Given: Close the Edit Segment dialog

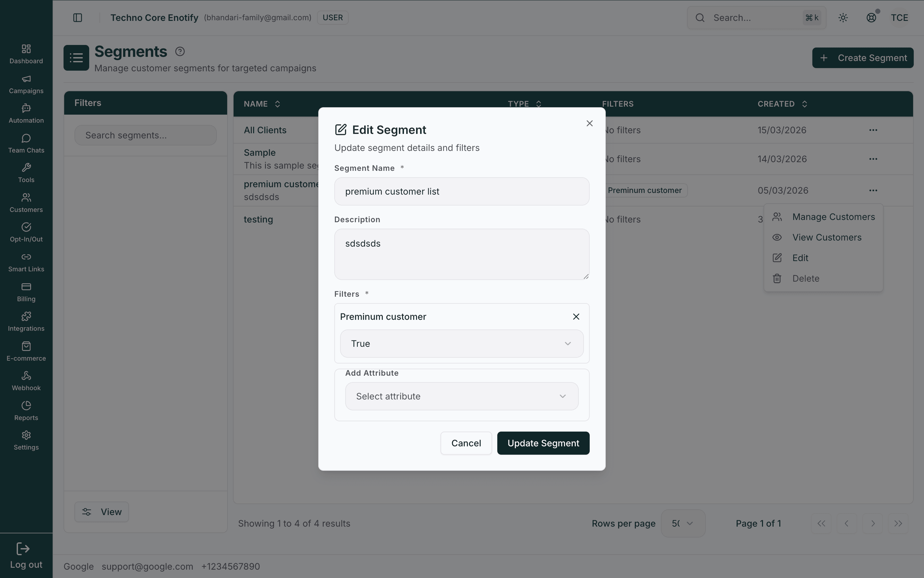Looking at the screenshot, I should (589, 123).
